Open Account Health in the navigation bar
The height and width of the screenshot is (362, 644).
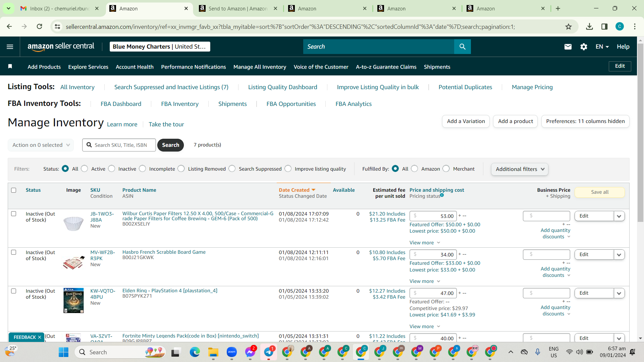135,67
